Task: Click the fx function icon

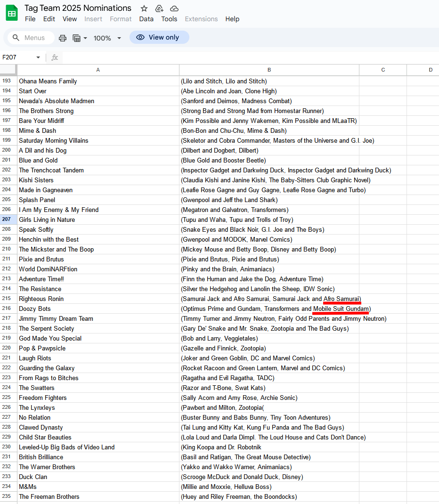Action: pos(55,57)
